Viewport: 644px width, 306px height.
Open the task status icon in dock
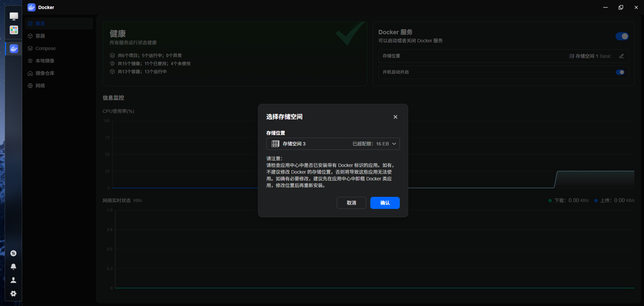click(x=13, y=253)
